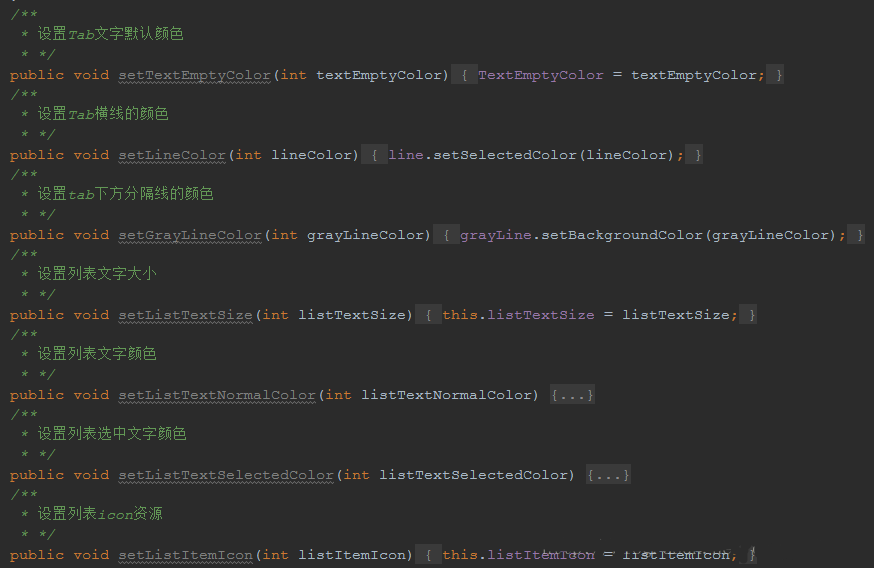
Task: Click parameter lineColor in method signature
Action: coord(312,155)
